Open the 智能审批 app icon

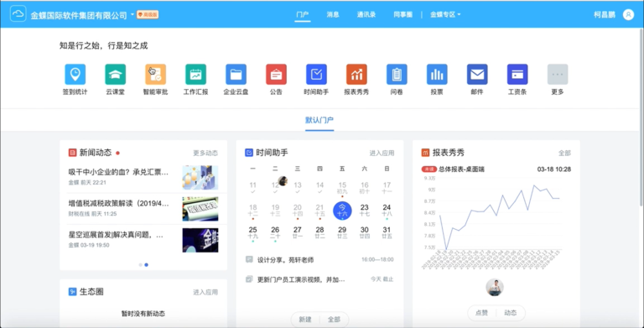click(x=156, y=75)
